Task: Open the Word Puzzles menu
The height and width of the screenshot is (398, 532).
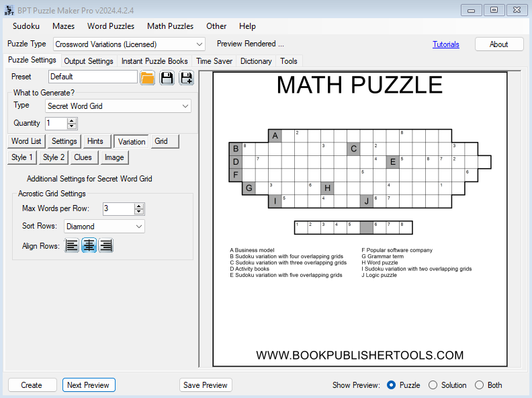Action: point(111,26)
